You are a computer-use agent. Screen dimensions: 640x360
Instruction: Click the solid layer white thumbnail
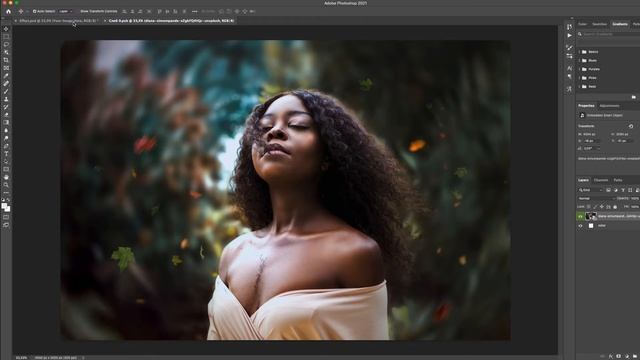point(591,226)
